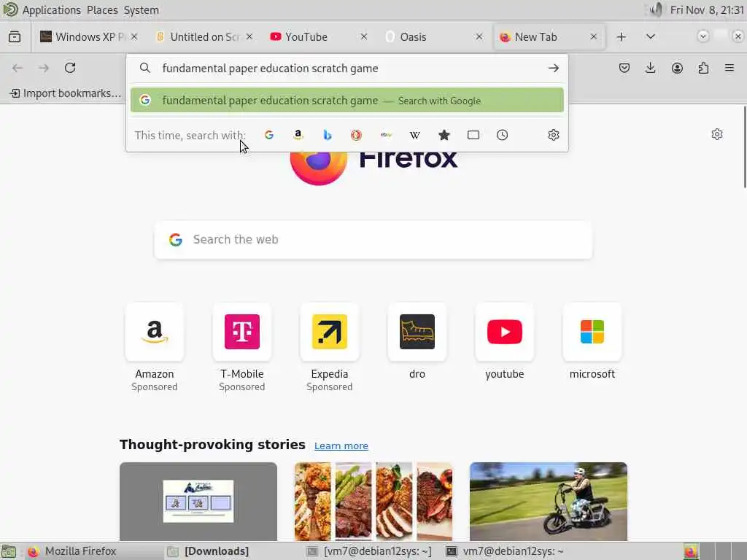
Task: Open the Extensions puzzle icon
Action: [x=703, y=68]
